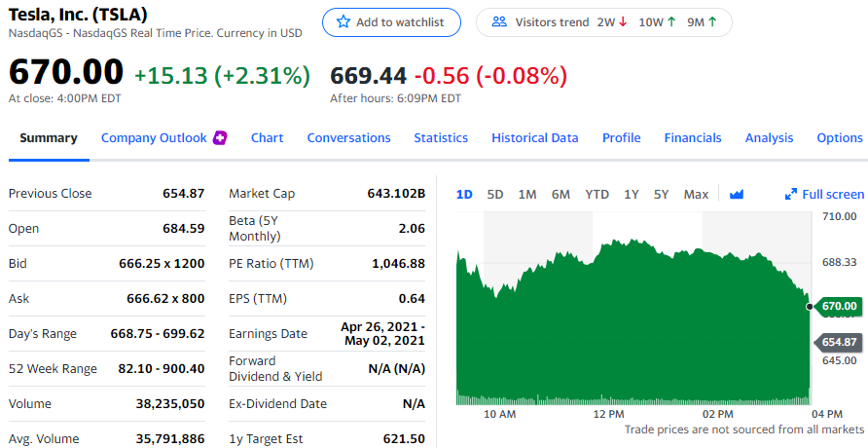The height and width of the screenshot is (448, 868).
Task: Click the 10W green up arrow
Action: [671, 22]
